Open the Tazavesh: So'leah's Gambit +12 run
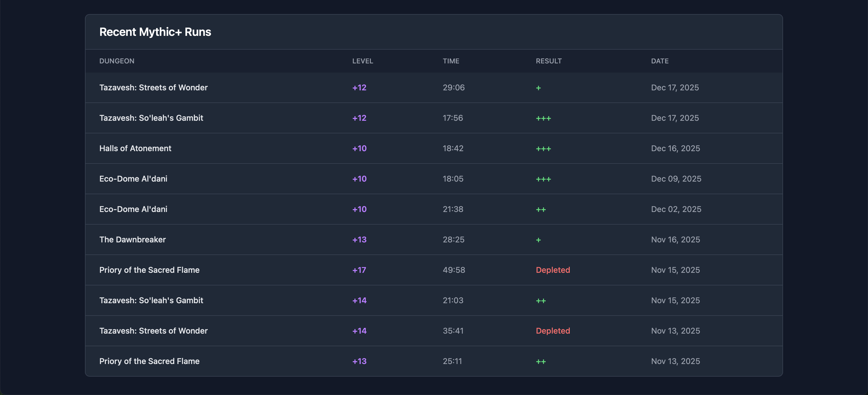This screenshot has height=395, width=868. 151,118
